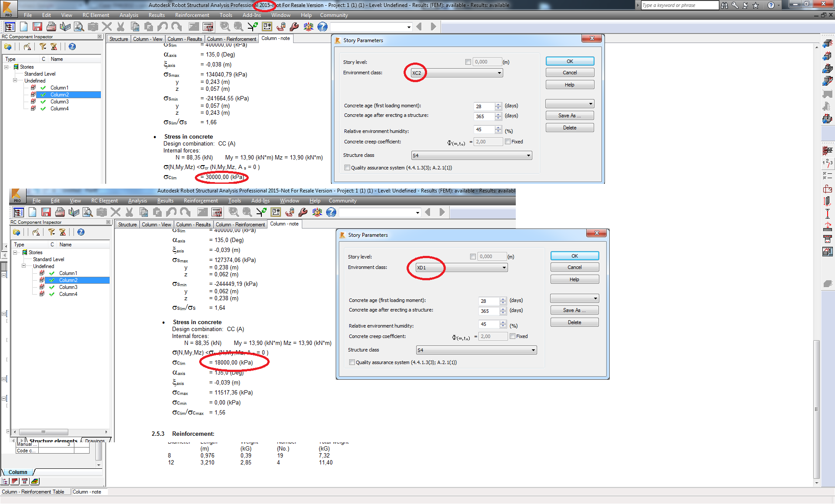
Task: Toggle Story level checkbox in lower dialog
Action: coord(473,257)
